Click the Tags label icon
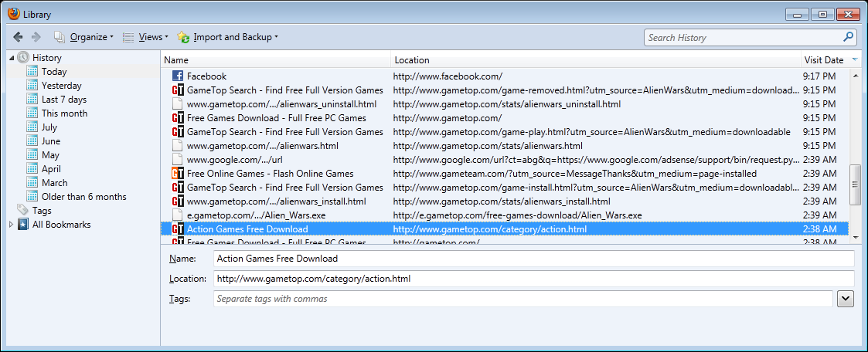Viewport: 868px width, 352px height. pos(22,210)
